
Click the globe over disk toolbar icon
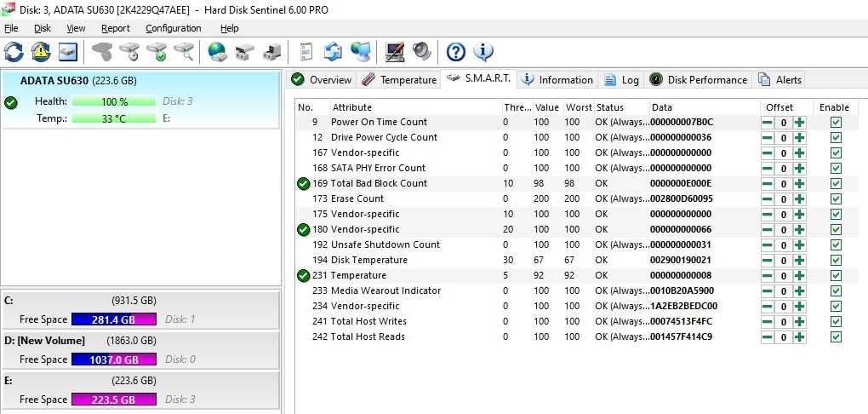[x=218, y=52]
